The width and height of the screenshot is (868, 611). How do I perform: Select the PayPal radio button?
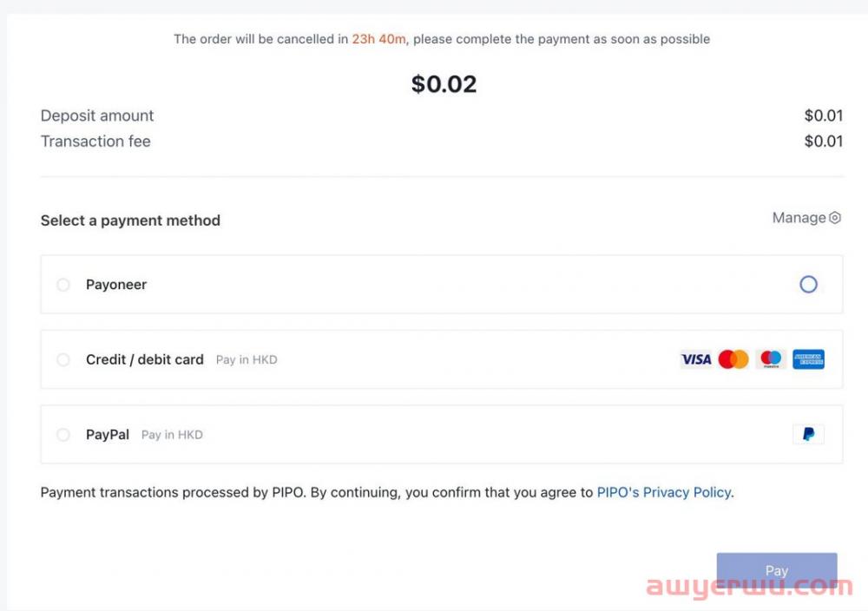pos(63,435)
